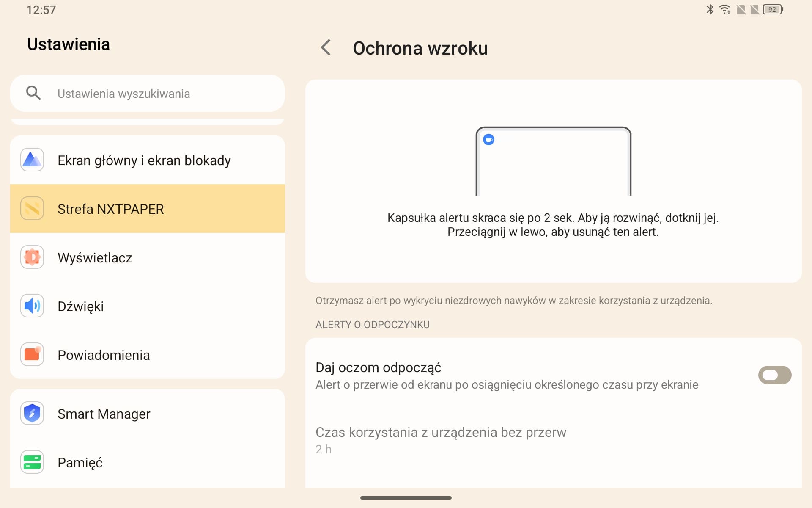This screenshot has width=812, height=508.
Task: Open the Powiadomienia orange icon
Action: tap(32, 354)
